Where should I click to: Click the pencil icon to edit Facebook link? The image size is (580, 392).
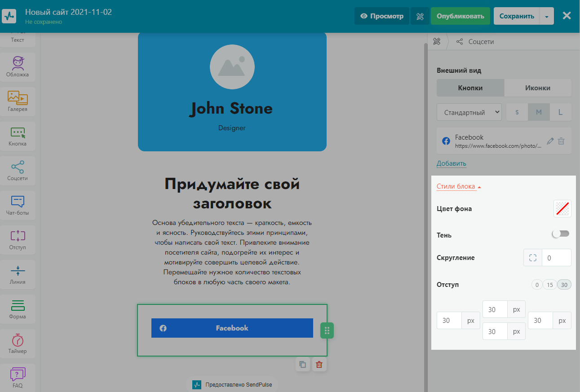coord(550,141)
